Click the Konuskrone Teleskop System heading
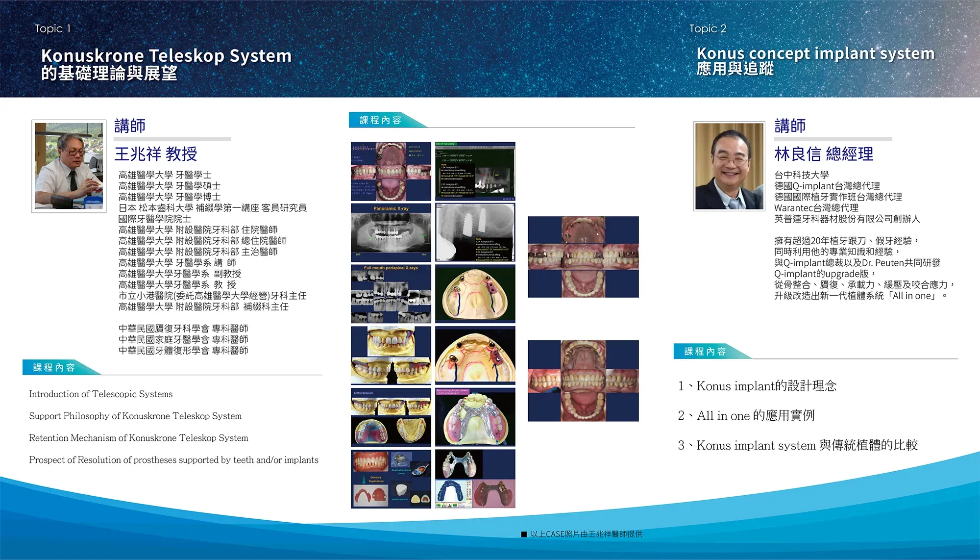 (x=166, y=55)
